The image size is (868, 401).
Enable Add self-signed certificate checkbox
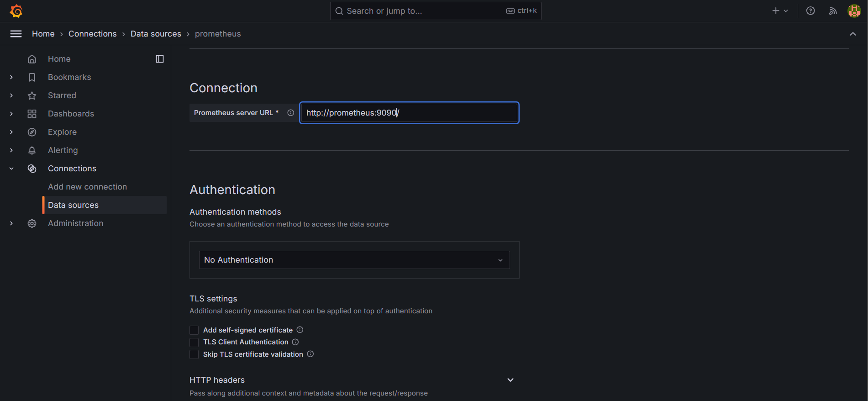click(x=194, y=330)
